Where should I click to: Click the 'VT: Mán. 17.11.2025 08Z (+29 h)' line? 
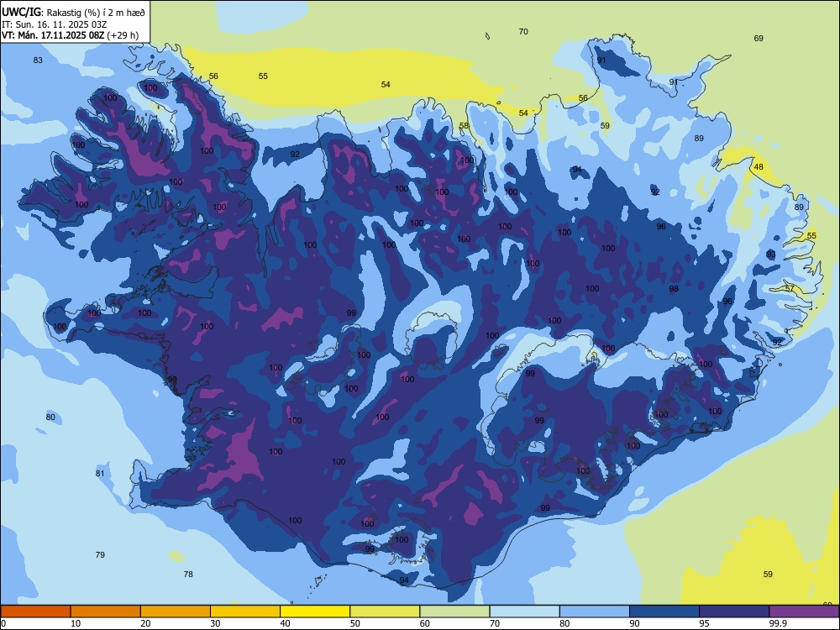pyautogui.click(x=71, y=35)
